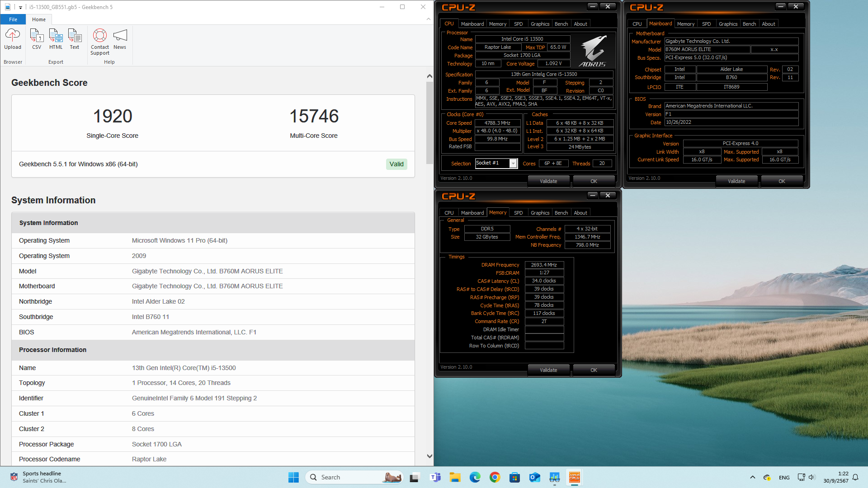
Task: Minimize the CPU-Z Memory window
Action: point(593,195)
